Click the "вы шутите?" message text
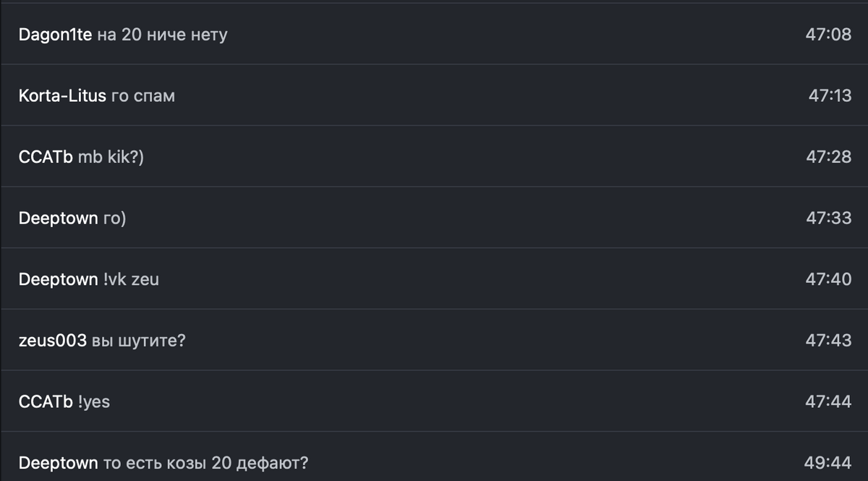The width and height of the screenshot is (868, 481). pos(139,340)
